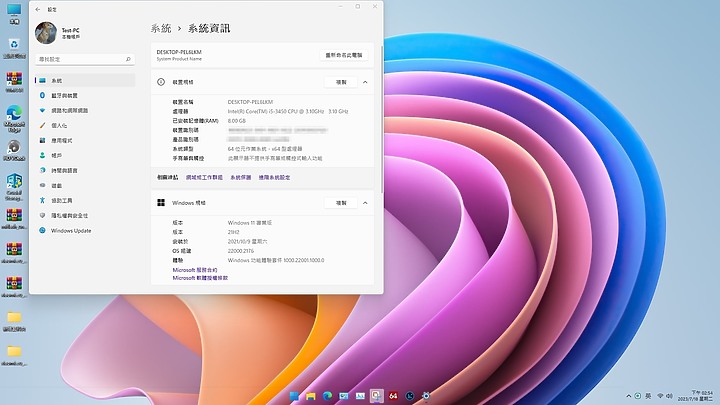The width and height of the screenshot is (720, 405).
Task: Click the Windows logo beside Windows 規格
Action: pos(161,203)
